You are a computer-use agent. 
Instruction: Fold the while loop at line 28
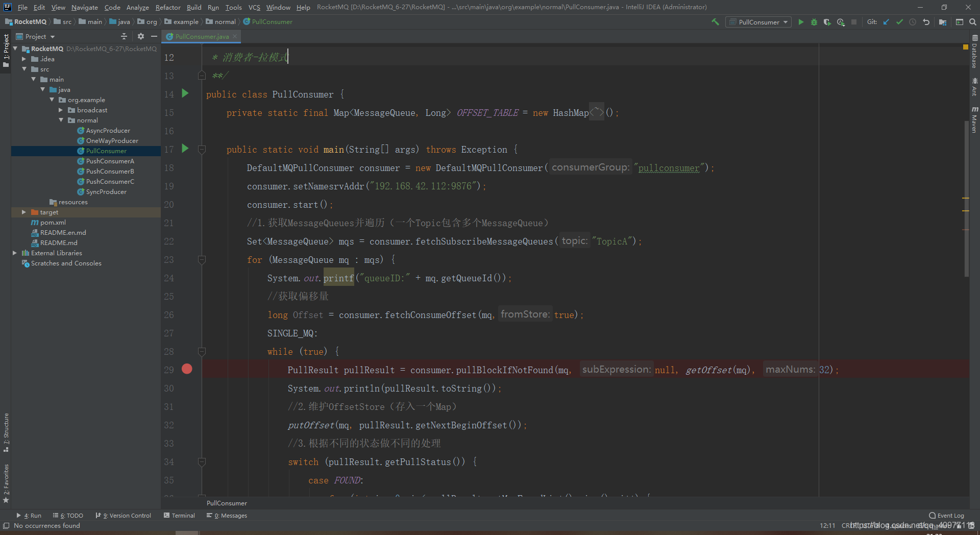pos(202,352)
